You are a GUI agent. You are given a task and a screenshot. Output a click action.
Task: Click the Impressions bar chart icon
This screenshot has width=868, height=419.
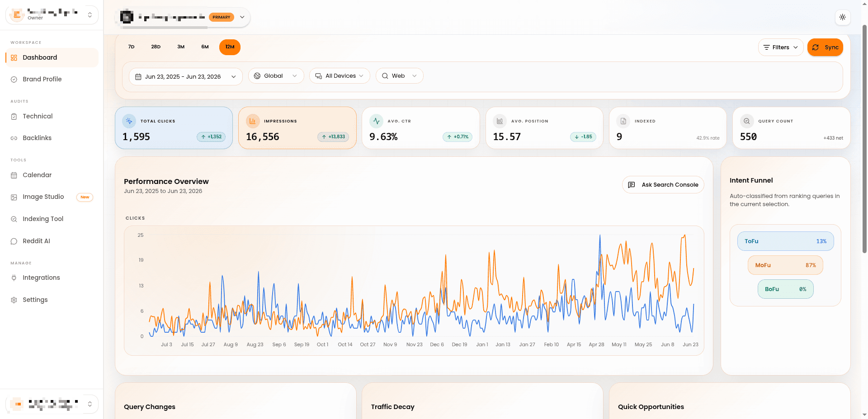[x=253, y=121]
